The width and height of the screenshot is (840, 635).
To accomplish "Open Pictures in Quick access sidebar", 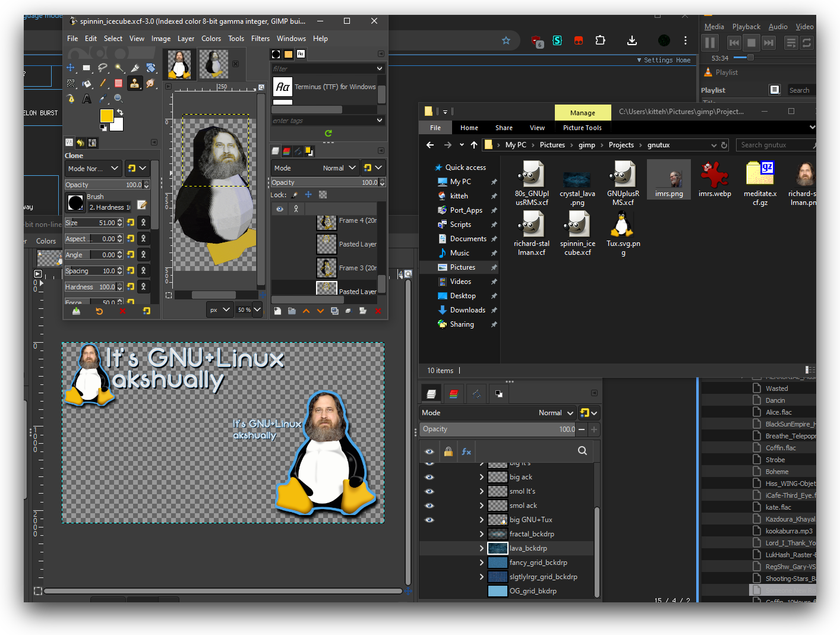I will 462,267.
